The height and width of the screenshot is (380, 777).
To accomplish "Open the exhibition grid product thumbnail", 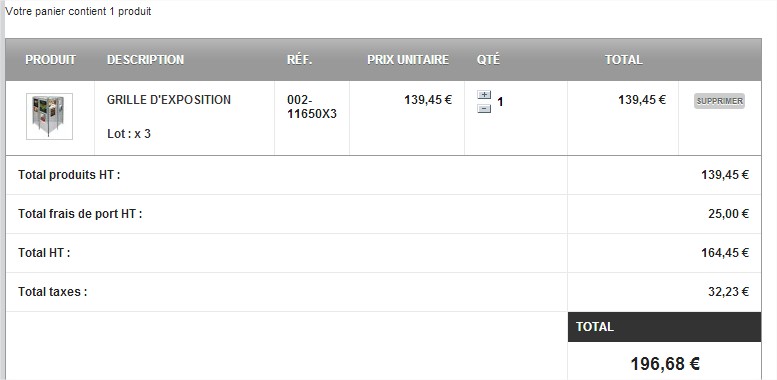I will pyautogui.click(x=50, y=116).
